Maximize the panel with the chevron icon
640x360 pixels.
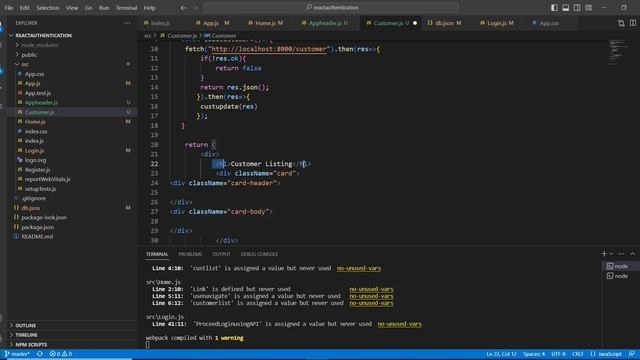(x=633, y=254)
